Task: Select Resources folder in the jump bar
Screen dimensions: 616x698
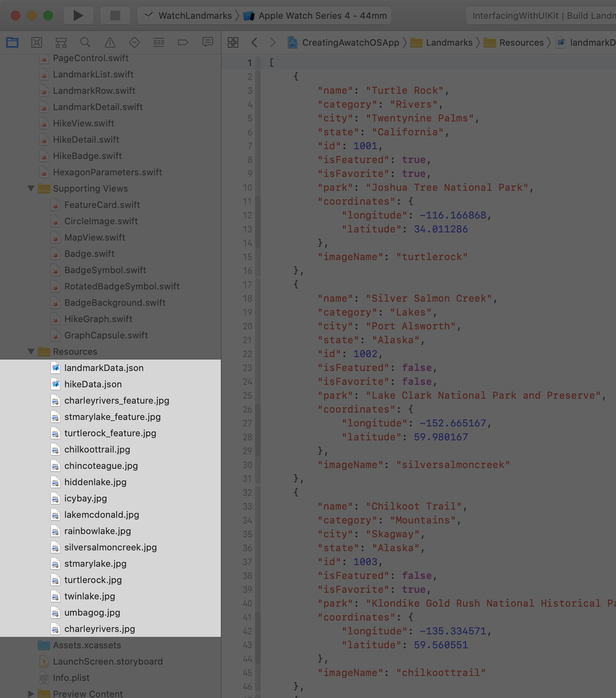Action: tap(514, 42)
